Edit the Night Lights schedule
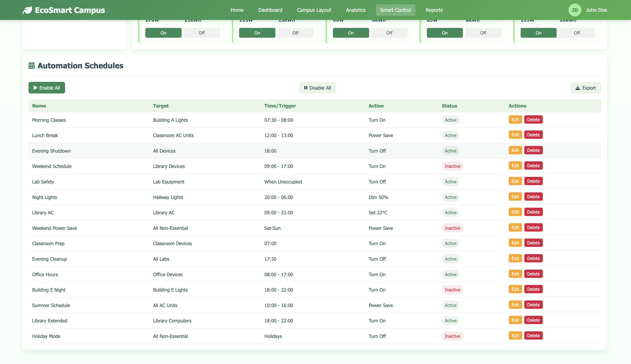 tap(515, 196)
